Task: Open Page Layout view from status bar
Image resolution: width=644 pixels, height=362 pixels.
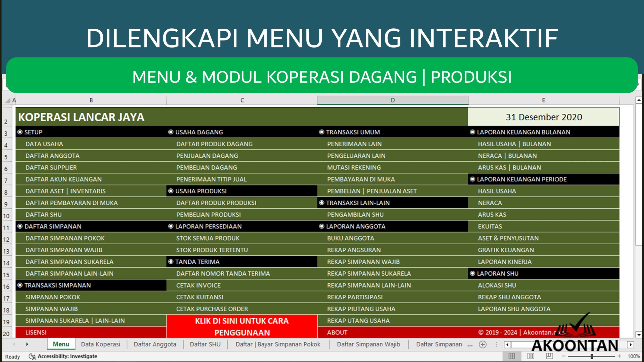Action: [531, 356]
